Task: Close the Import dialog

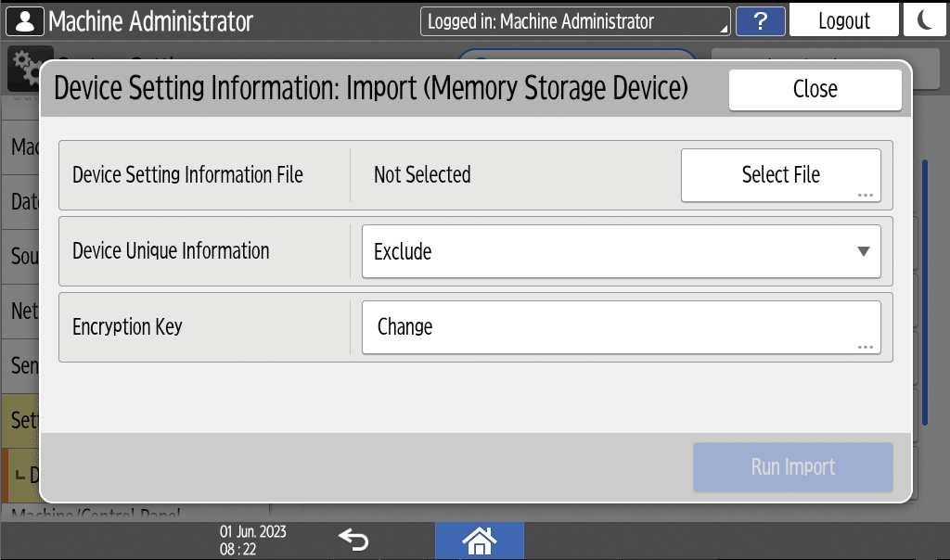Action: (x=815, y=89)
